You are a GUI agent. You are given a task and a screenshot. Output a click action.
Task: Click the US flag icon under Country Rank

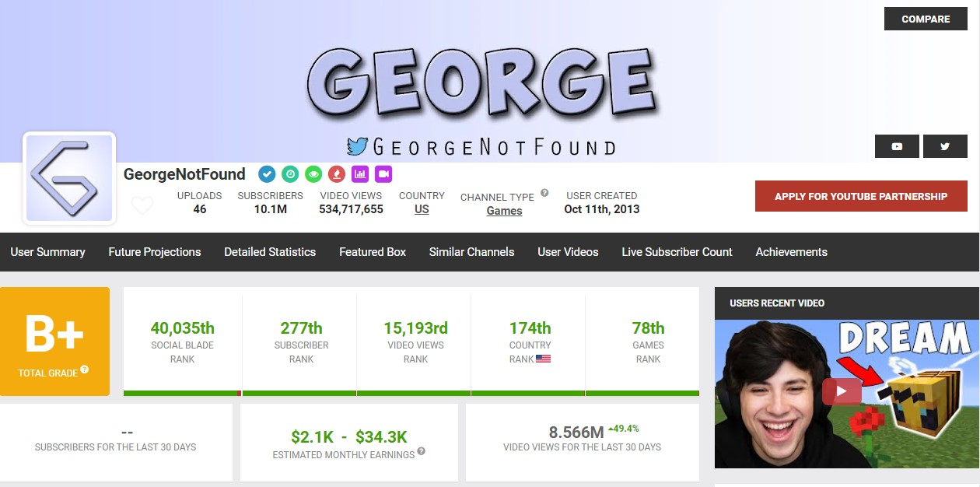coord(543,359)
